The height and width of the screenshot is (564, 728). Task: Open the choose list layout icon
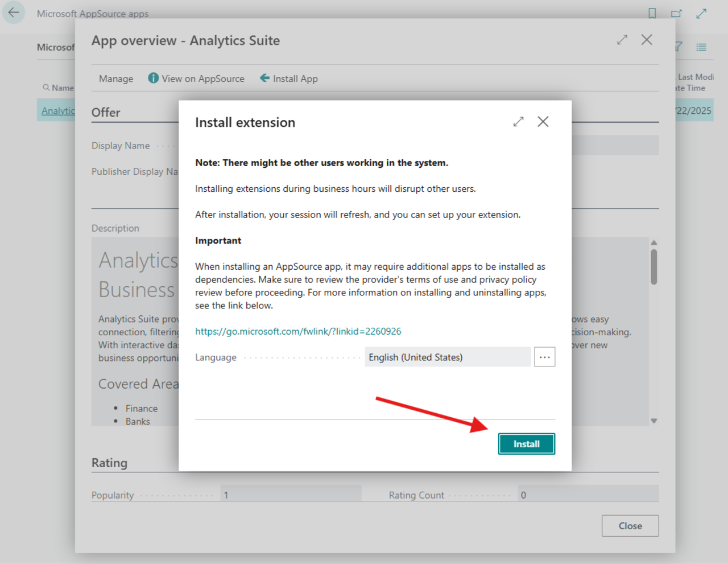(x=701, y=47)
